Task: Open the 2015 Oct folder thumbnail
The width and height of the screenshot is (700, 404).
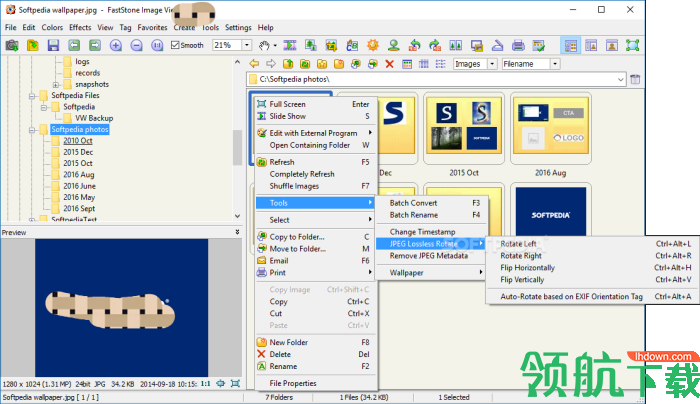Action: 463,127
